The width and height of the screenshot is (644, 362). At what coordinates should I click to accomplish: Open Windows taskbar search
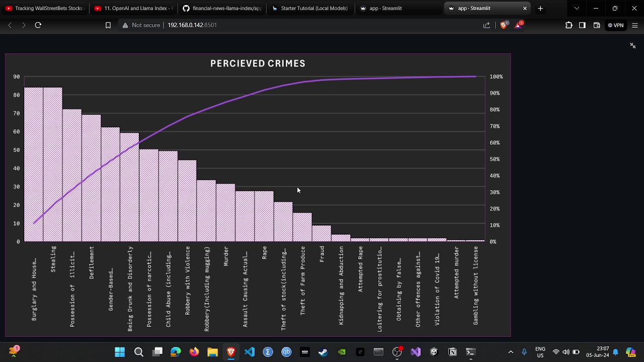(139, 352)
